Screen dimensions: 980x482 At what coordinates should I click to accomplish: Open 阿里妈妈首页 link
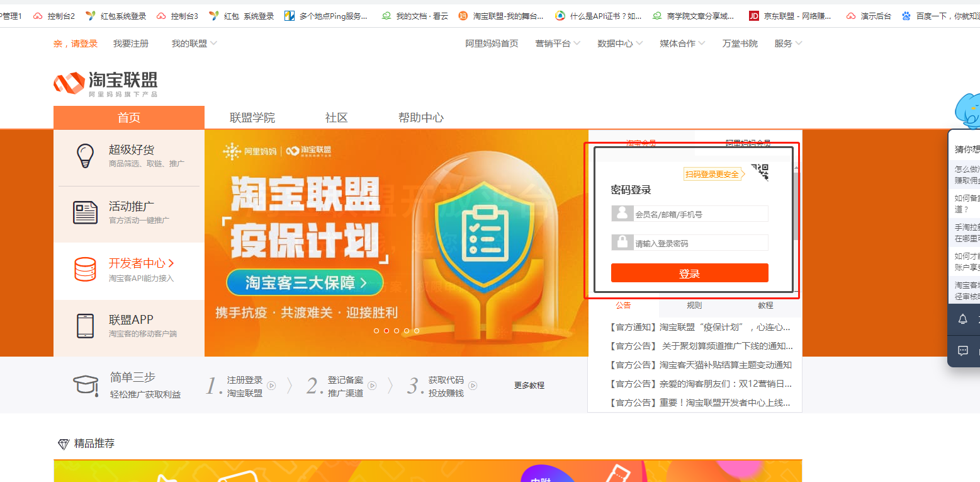492,43
